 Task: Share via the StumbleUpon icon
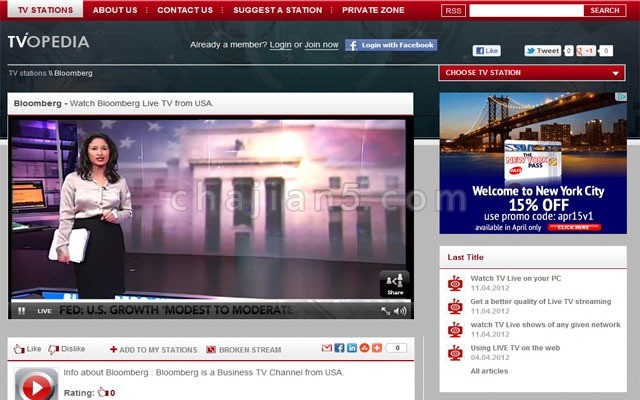click(x=363, y=348)
